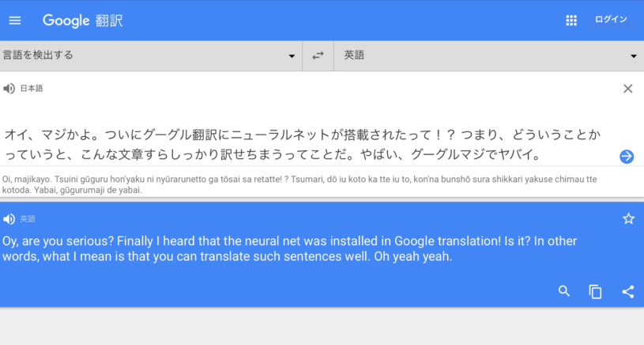Click the English translation output text
Image resolution: width=644 pixels, height=345 pixels.
coord(289,248)
